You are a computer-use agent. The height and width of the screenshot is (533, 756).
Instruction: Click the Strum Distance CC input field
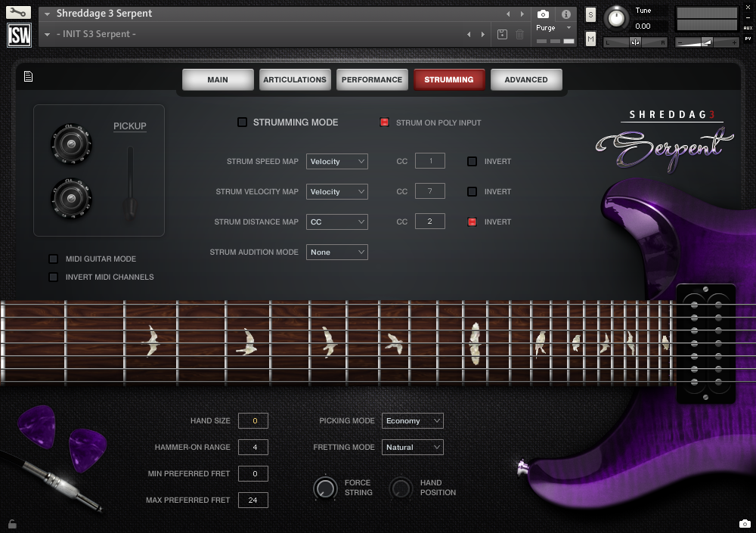pyautogui.click(x=430, y=221)
